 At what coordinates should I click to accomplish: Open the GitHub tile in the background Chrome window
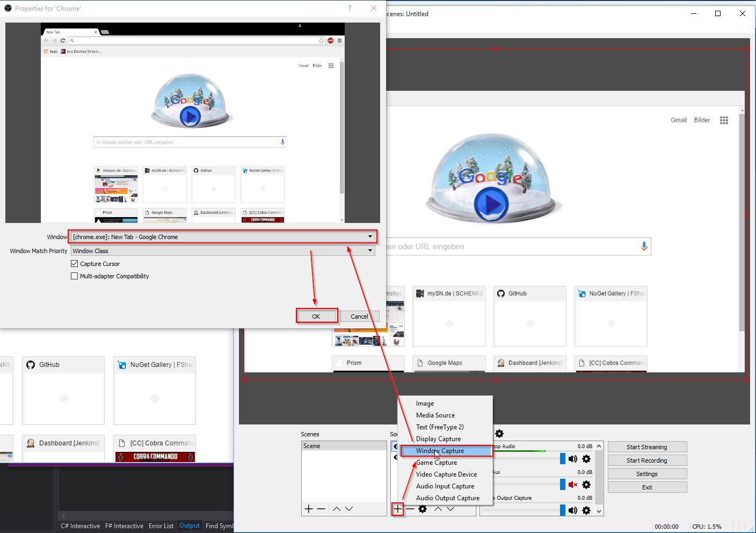click(x=63, y=390)
